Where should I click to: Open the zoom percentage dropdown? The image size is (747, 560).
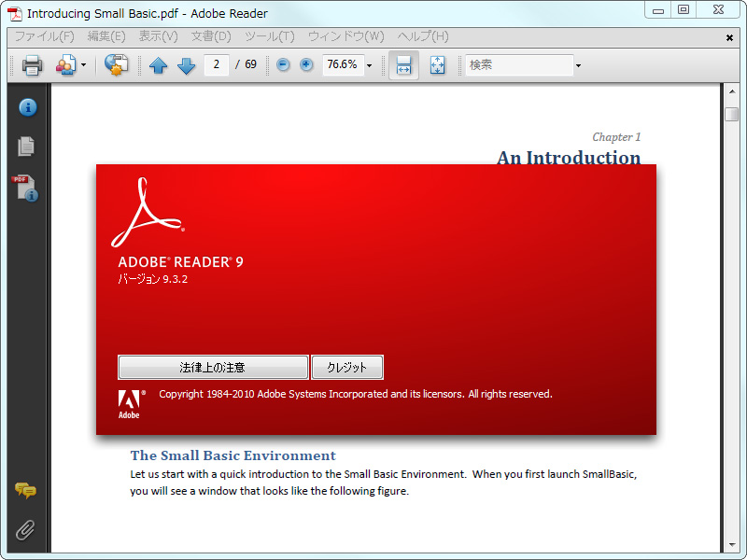[x=369, y=65]
